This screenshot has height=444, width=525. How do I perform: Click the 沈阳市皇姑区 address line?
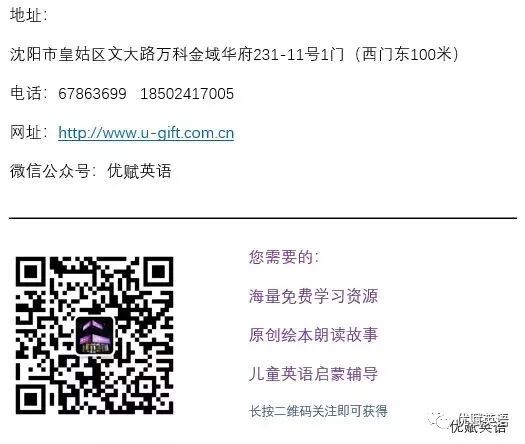tap(234, 55)
